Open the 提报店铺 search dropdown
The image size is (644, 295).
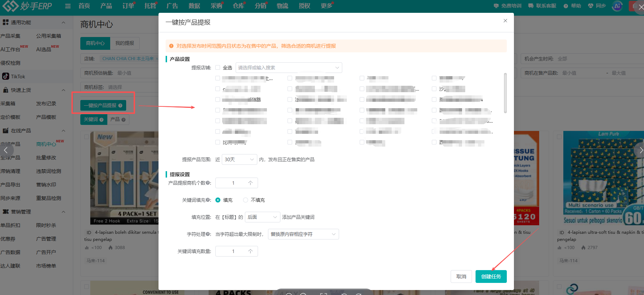tap(289, 68)
